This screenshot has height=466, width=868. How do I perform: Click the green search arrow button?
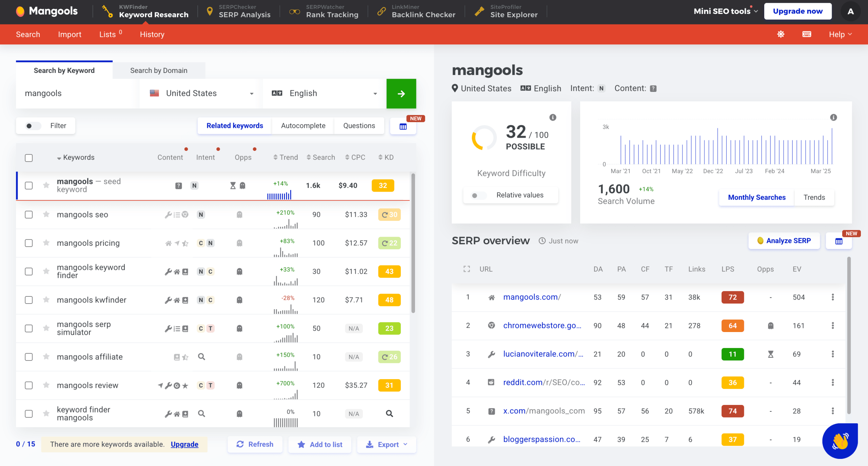[x=401, y=94]
